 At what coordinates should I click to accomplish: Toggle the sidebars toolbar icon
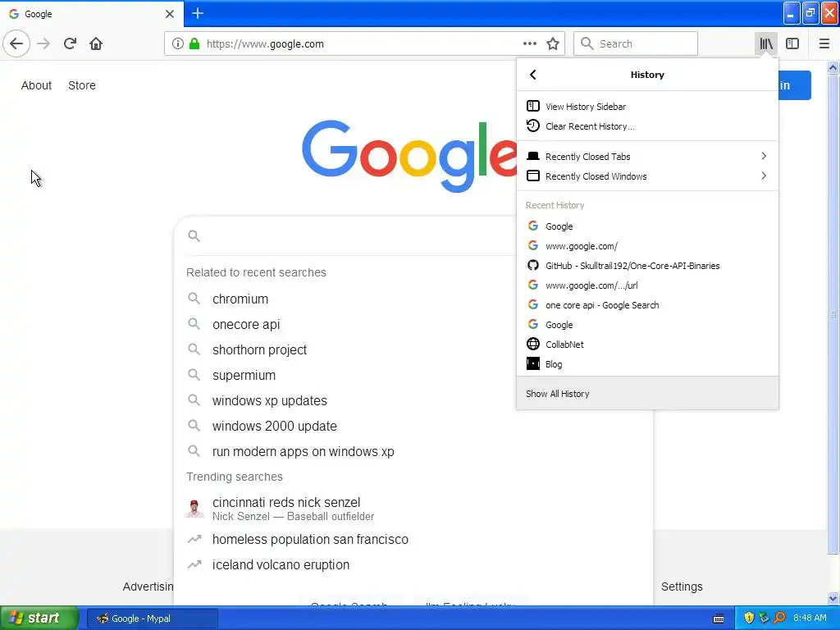792,43
